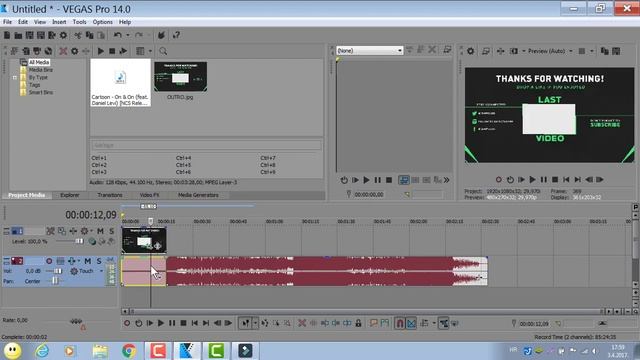This screenshot has height=360, width=640.
Task: Open the Views dropdown arrow in Project Media
Action: click(150, 51)
